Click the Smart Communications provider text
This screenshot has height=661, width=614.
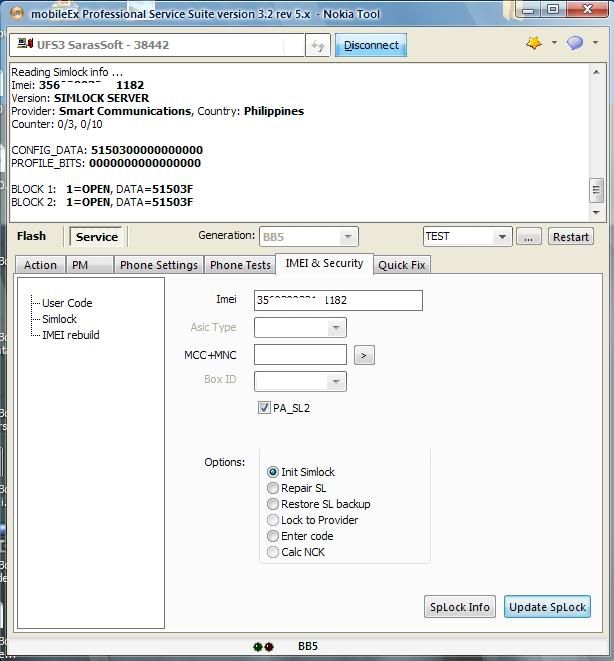[x=125, y=111]
